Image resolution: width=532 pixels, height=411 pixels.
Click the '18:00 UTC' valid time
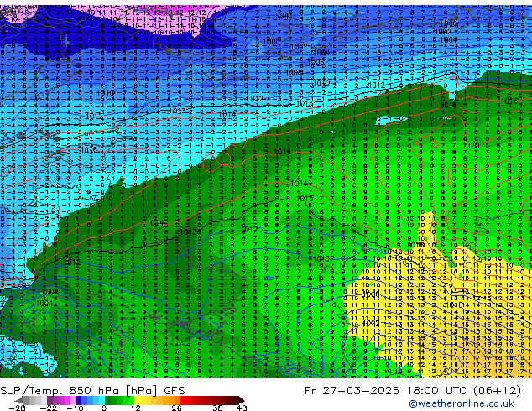pos(438,390)
